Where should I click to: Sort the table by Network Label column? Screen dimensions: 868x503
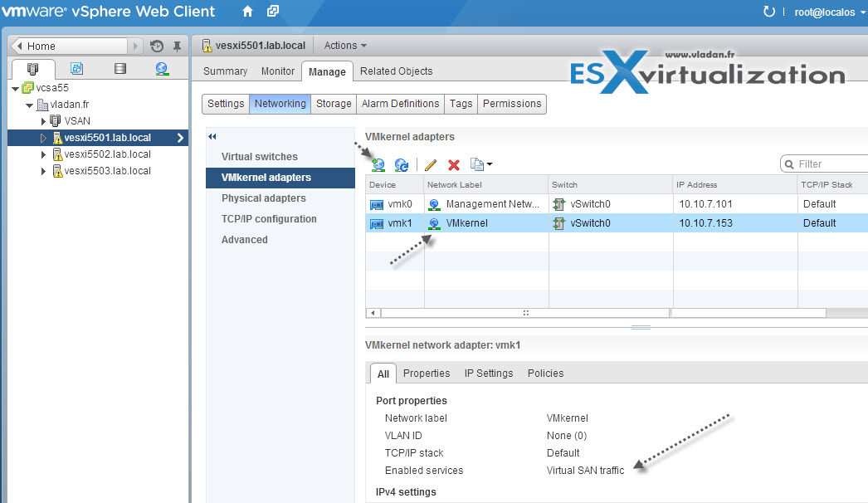click(486, 185)
